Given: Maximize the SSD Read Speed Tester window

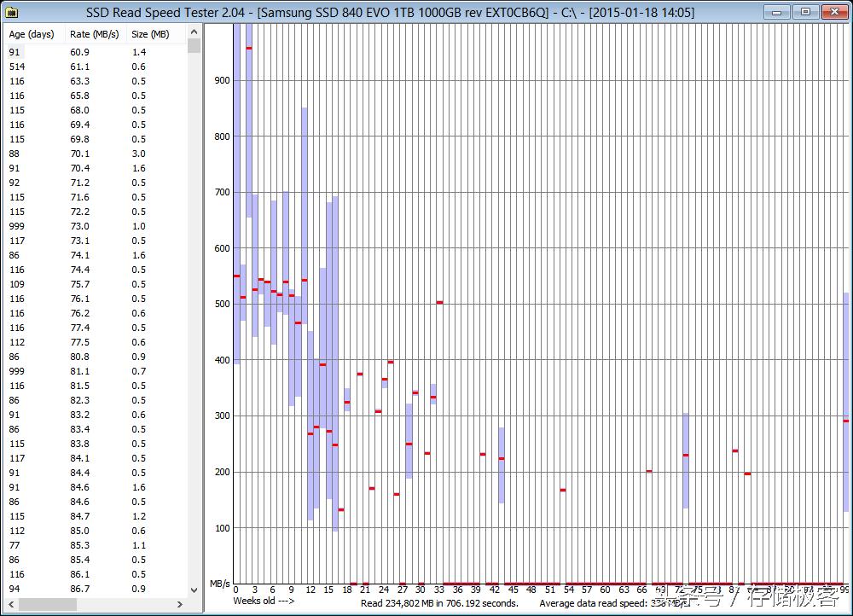Looking at the screenshot, I should coord(806,11).
